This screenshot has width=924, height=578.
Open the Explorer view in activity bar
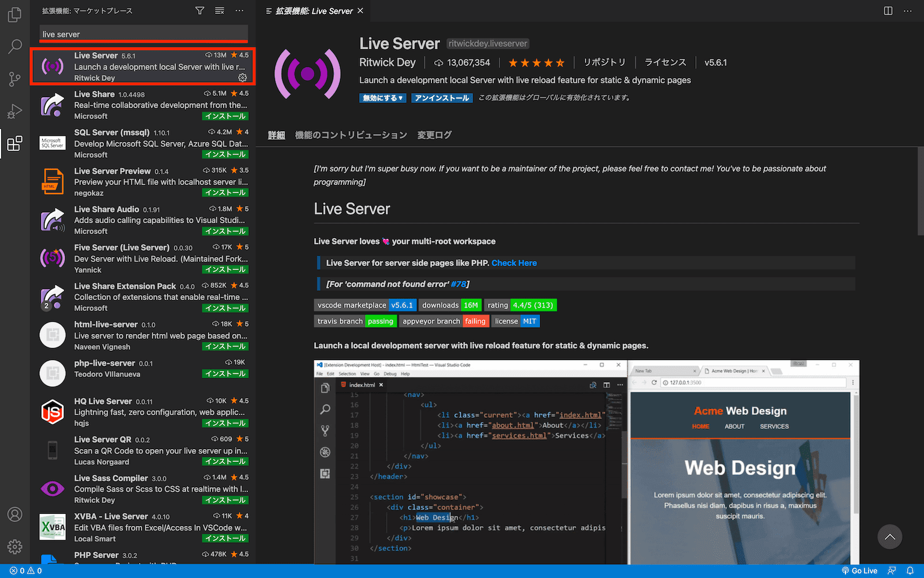[15, 14]
